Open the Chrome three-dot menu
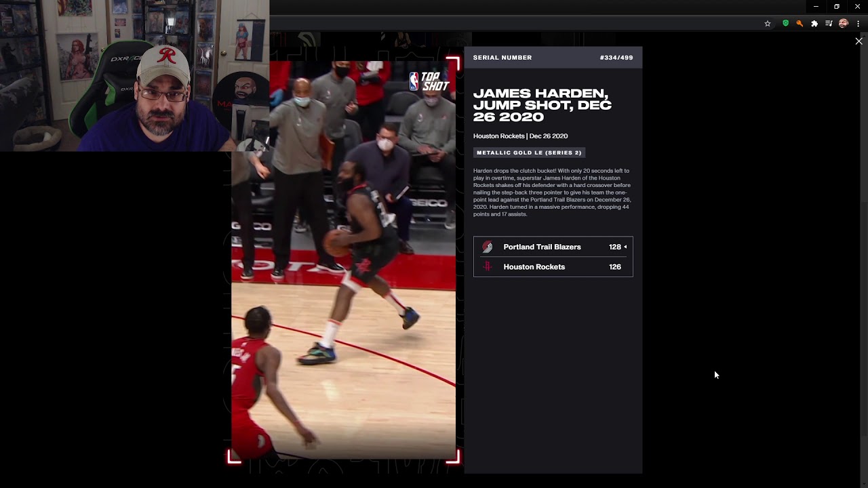This screenshot has height=488, width=868. pos(858,24)
